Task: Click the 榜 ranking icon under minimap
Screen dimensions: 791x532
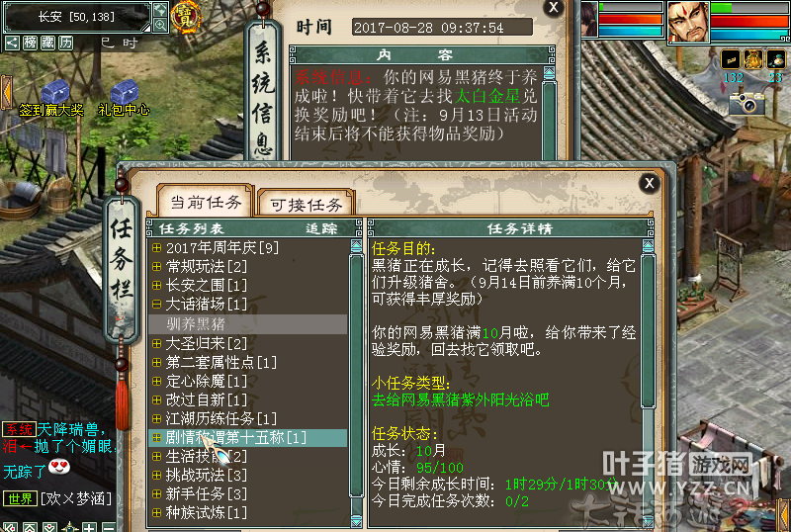Action: pyautogui.click(x=30, y=43)
